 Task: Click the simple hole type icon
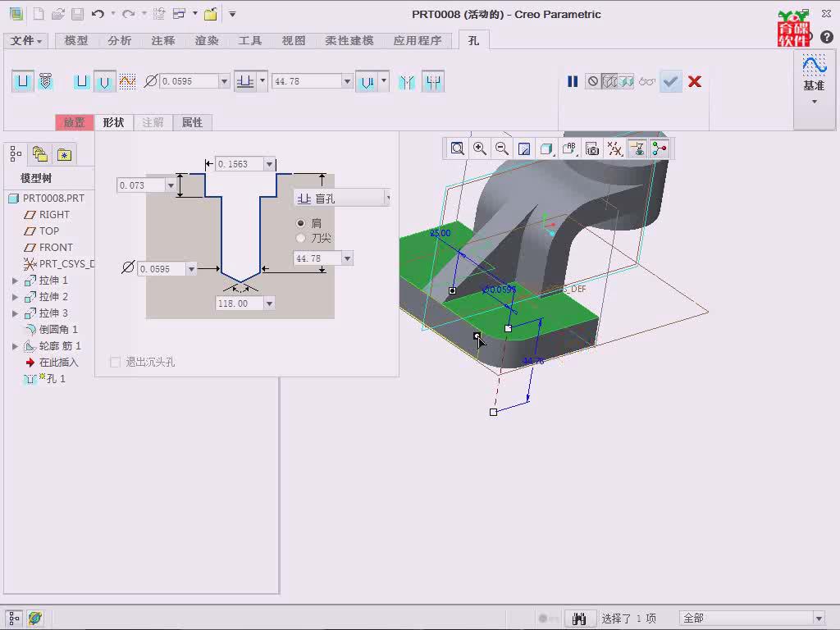point(22,81)
